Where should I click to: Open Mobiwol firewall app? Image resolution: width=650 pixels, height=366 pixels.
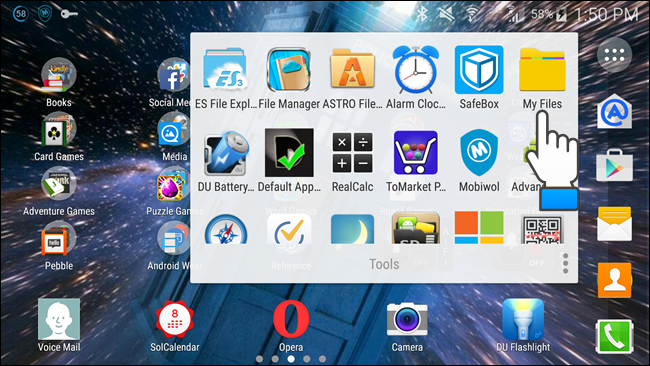tap(479, 153)
